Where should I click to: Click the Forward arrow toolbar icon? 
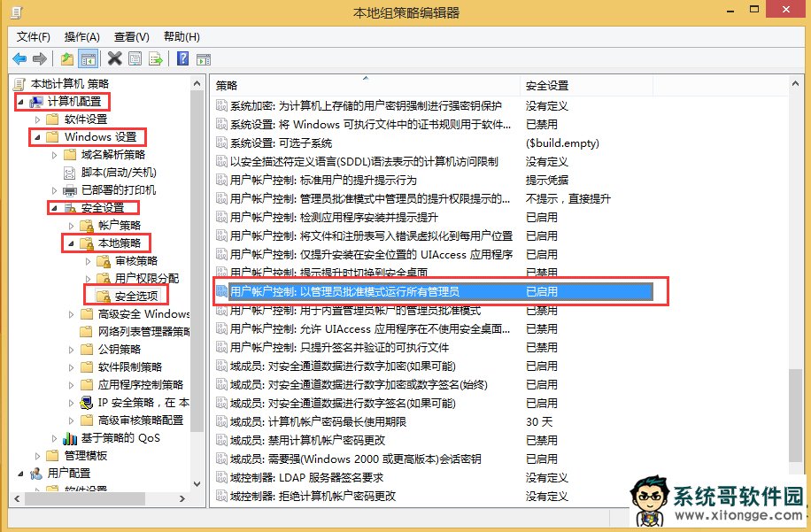[x=39, y=59]
